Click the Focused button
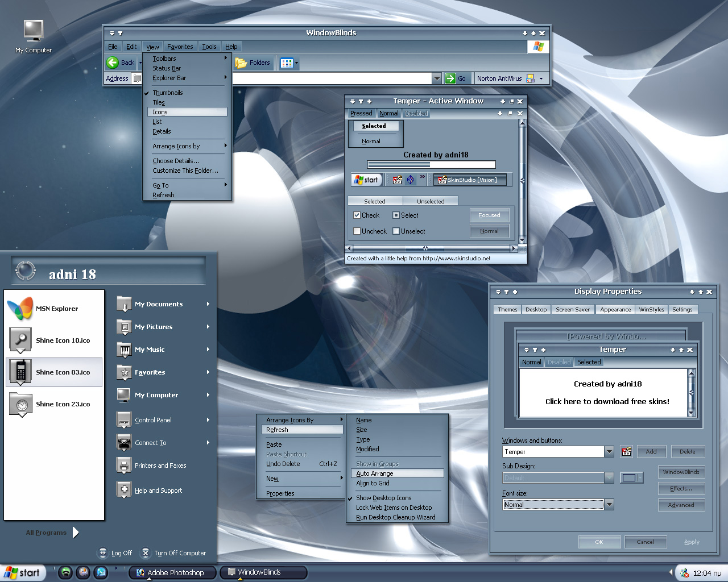The image size is (728, 582). click(x=489, y=215)
